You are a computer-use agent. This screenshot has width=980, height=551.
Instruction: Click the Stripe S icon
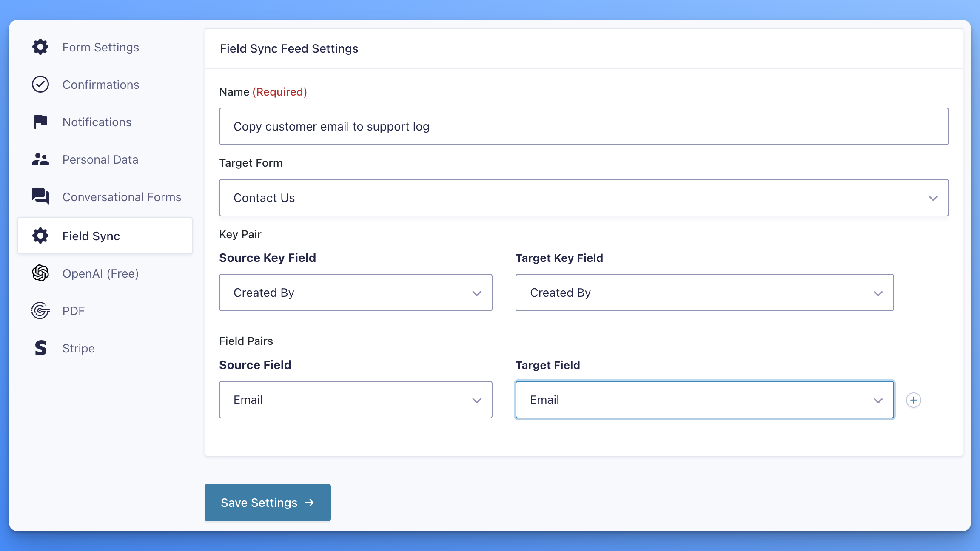(40, 348)
